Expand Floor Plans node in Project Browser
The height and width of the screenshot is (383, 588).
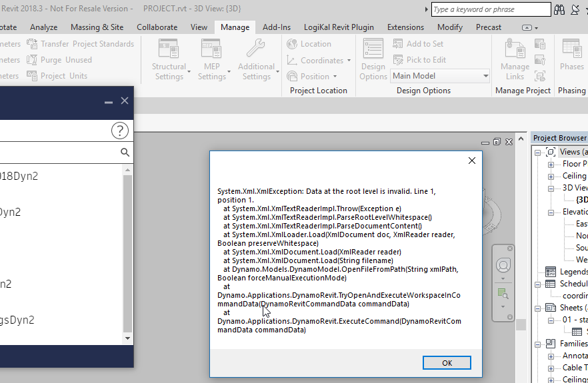pos(551,165)
